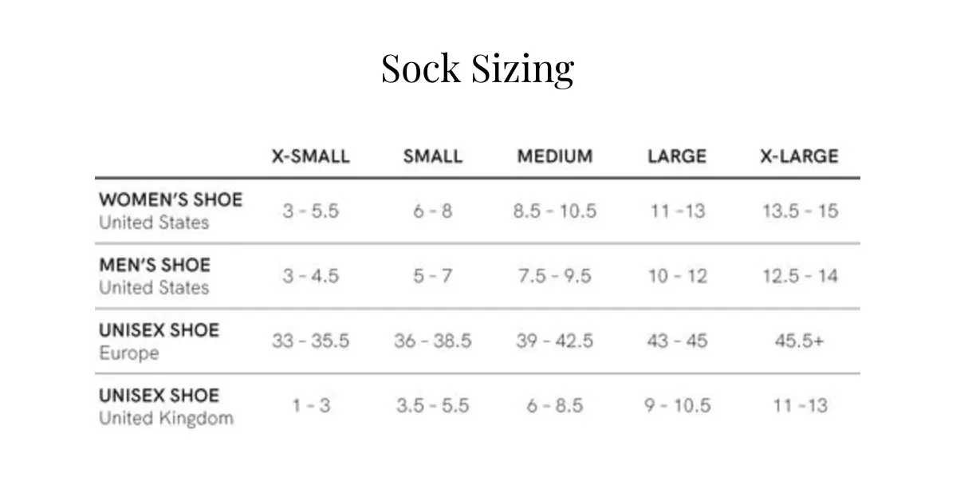980x489 pixels.
Task: Click the WOMEN'S SHOE row label
Action: (x=171, y=211)
